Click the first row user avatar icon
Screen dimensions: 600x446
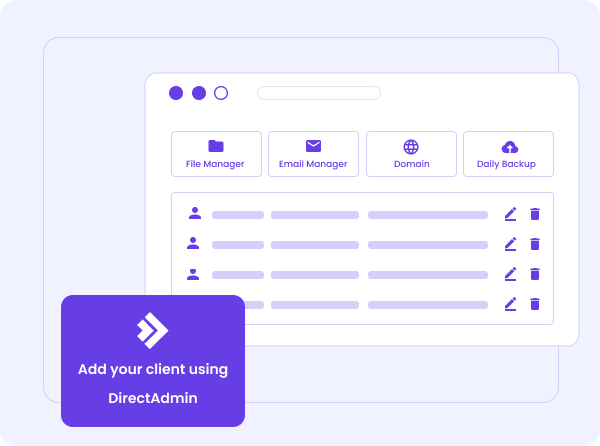194,213
